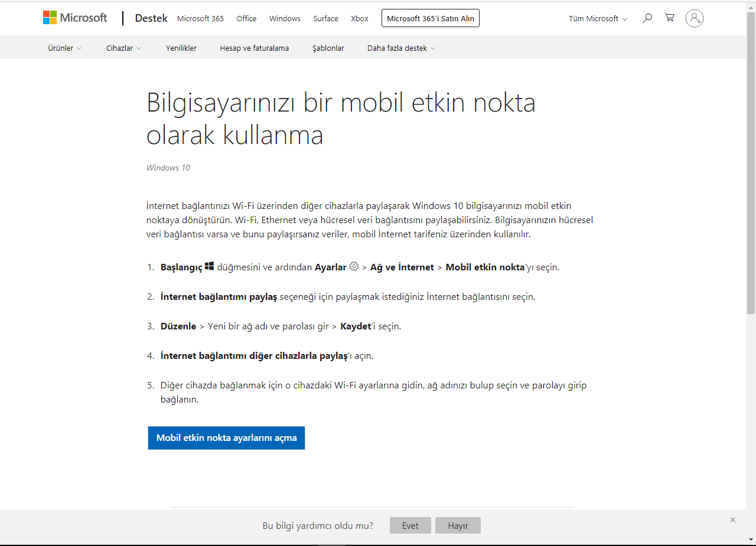Click the Microsoft 365'i Satın Alın button
Image resolution: width=756 pixels, height=546 pixels.
pyautogui.click(x=431, y=18)
